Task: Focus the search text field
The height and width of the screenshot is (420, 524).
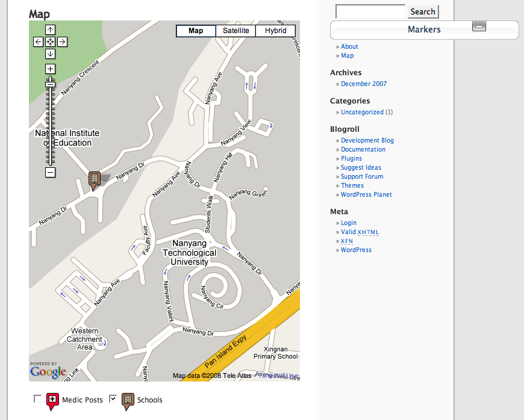Action: coord(370,11)
